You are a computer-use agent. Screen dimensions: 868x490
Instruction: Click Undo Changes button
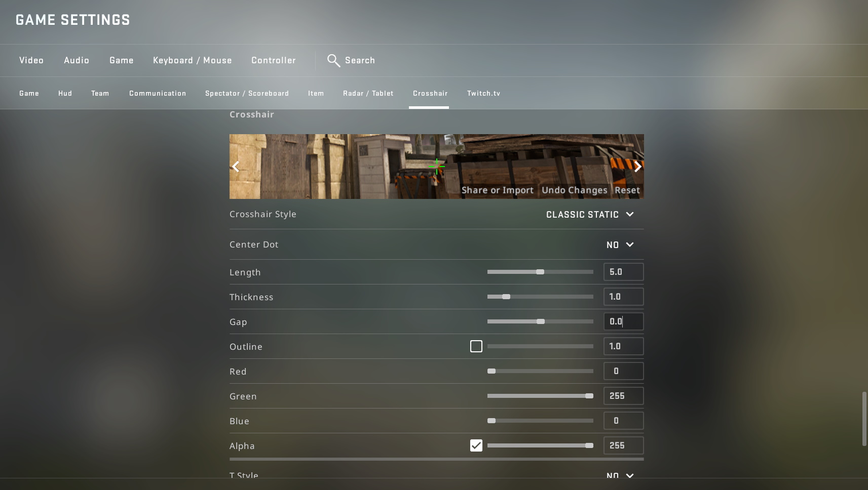[x=575, y=190]
